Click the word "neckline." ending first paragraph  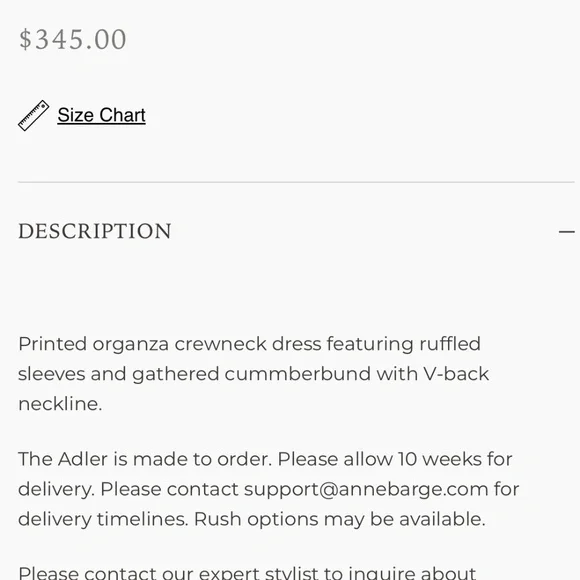point(60,404)
